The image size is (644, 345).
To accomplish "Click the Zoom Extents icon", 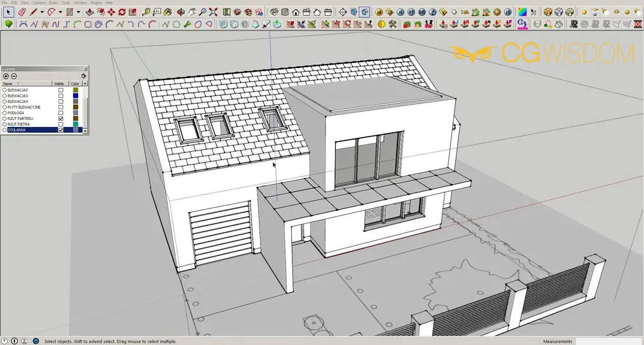I will click(x=213, y=12).
